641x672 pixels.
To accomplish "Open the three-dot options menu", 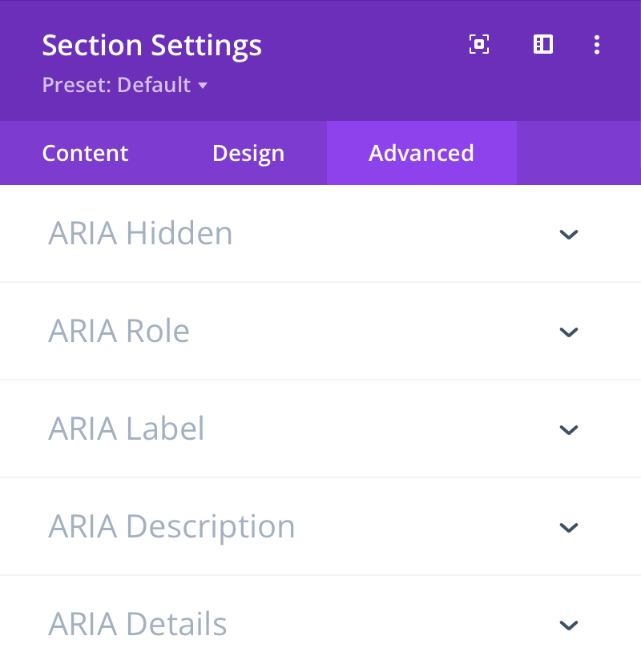I will 597,45.
